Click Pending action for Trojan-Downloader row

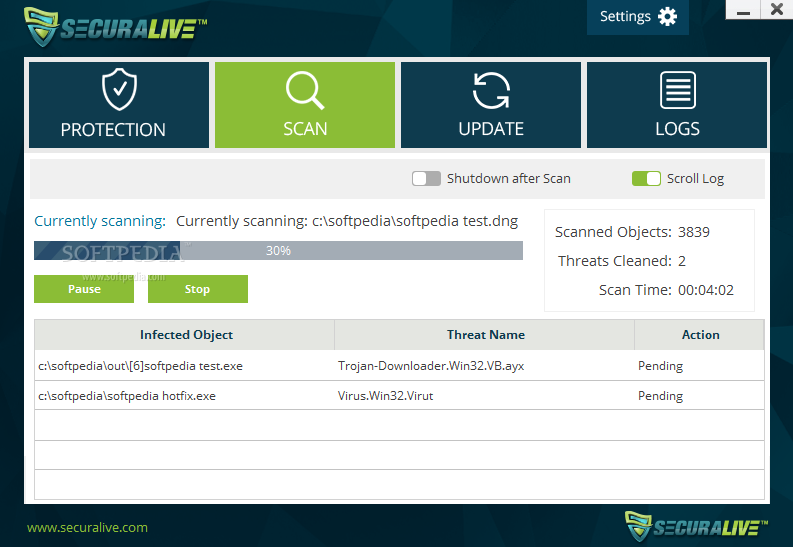[x=660, y=366]
